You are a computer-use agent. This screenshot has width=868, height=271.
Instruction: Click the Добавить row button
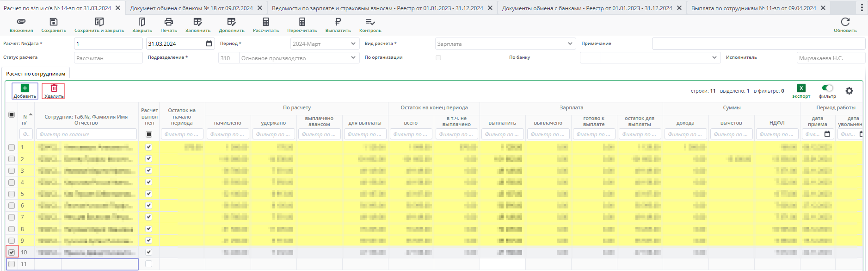point(25,91)
